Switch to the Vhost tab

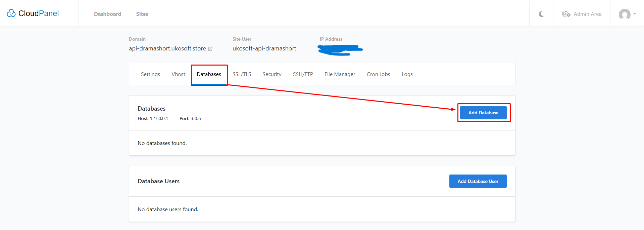(178, 74)
